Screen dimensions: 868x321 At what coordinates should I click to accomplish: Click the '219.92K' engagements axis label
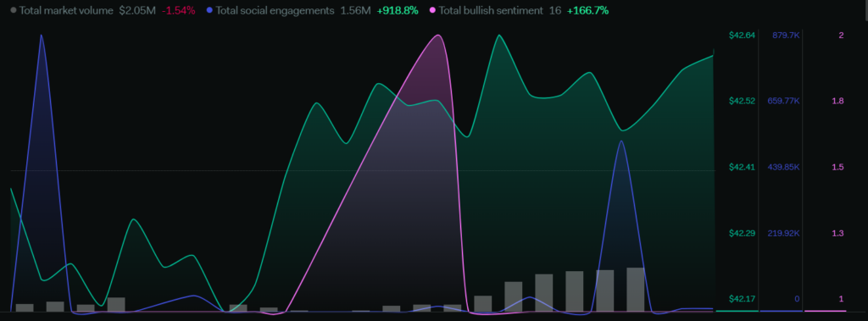783,233
